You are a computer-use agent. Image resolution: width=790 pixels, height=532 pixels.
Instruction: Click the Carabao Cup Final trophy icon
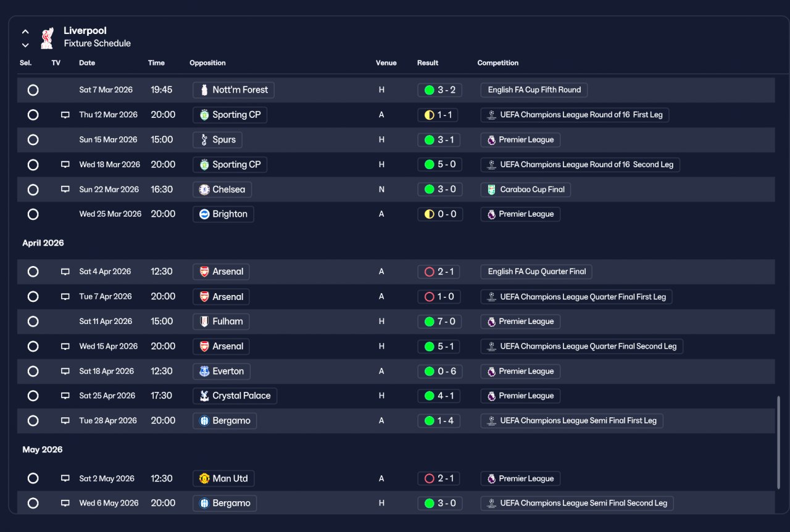tap(491, 189)
